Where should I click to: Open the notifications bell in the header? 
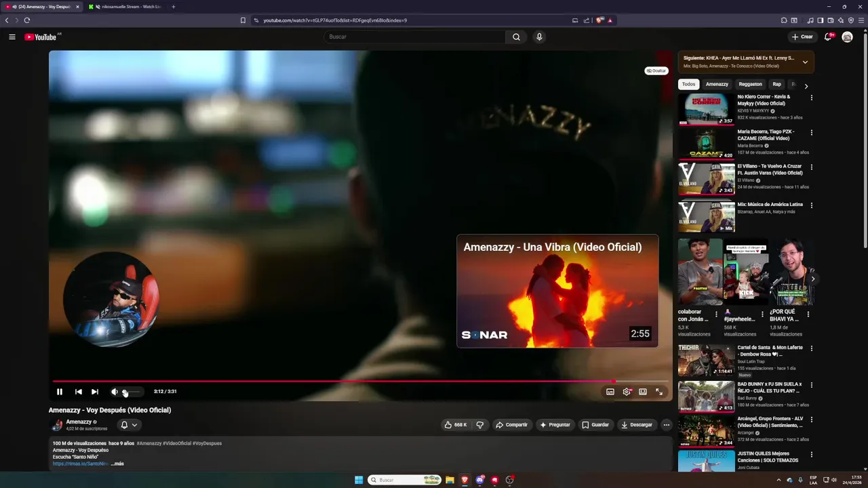click(828, 37)
